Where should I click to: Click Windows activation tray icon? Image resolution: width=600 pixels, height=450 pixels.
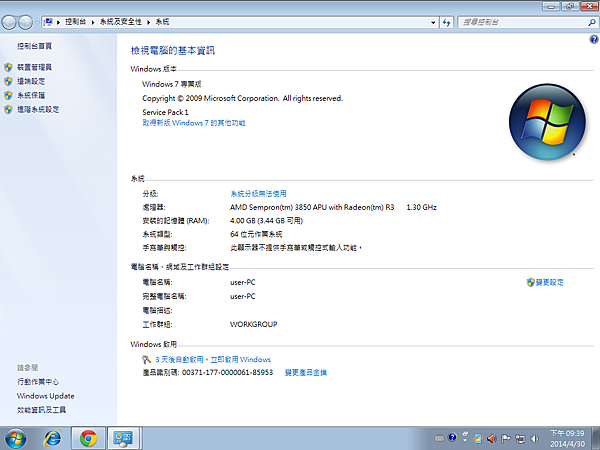tap(478, 438)
